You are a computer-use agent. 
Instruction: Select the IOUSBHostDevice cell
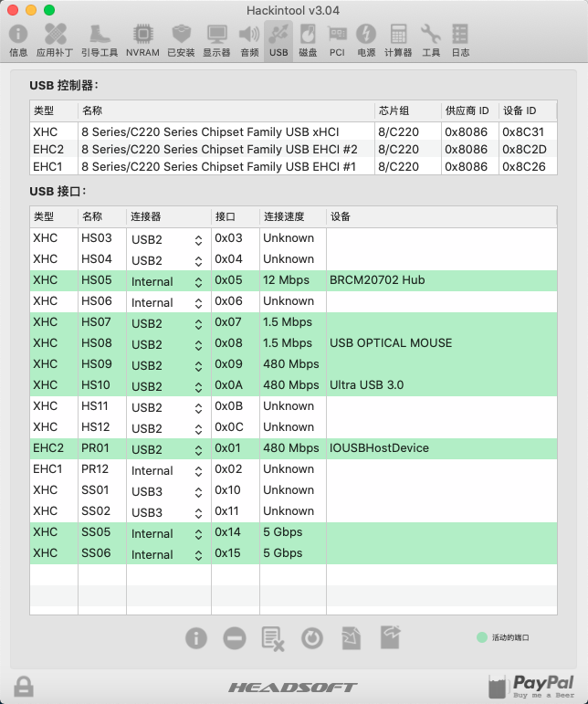(x=442, y=448)
